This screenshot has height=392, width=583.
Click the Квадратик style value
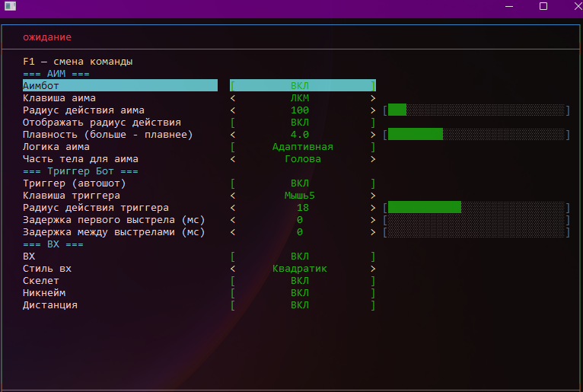pos(300,269)
